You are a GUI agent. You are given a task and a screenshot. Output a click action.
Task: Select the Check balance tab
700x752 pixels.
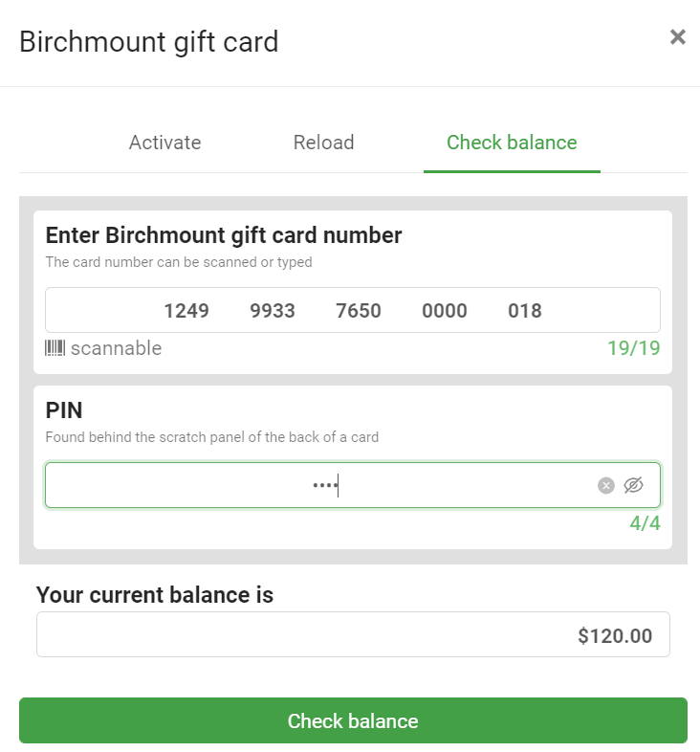click(512, 143)
